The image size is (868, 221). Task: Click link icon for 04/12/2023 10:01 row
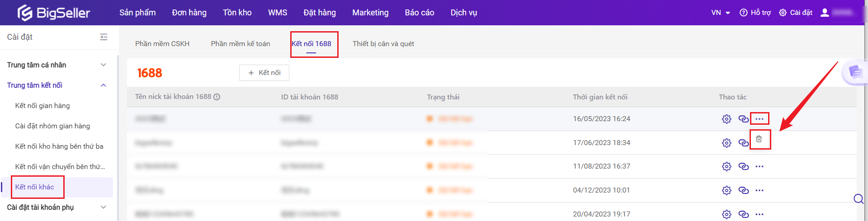[744, 190]
